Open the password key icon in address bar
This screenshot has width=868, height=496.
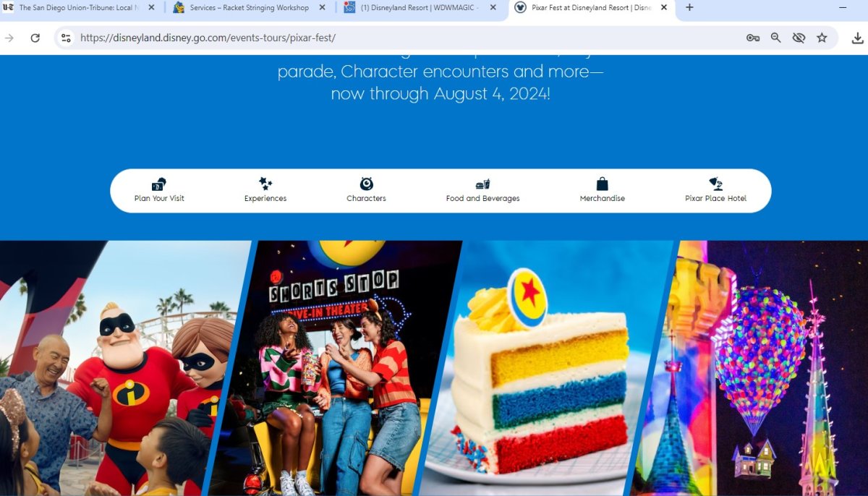pyautogui.click(x=753, y=38)
